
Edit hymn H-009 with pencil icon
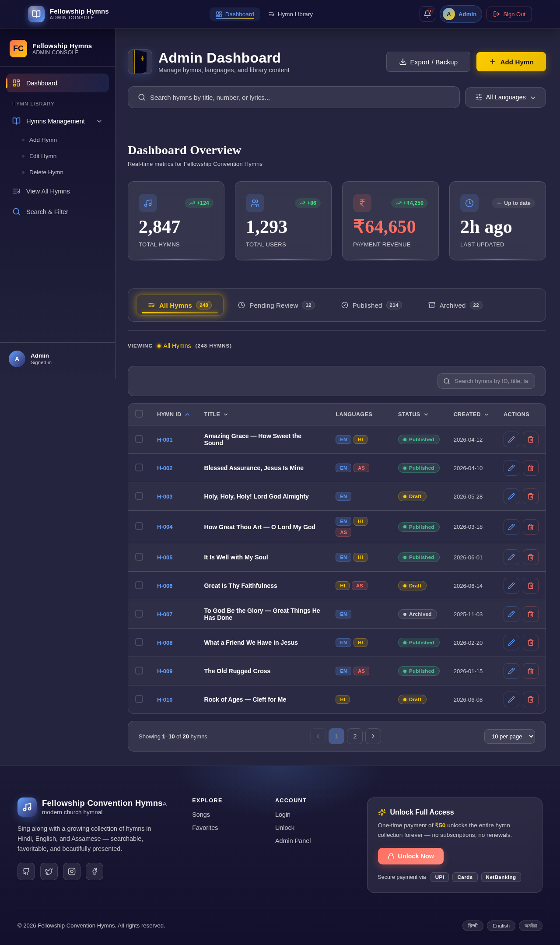pos(511,671)
